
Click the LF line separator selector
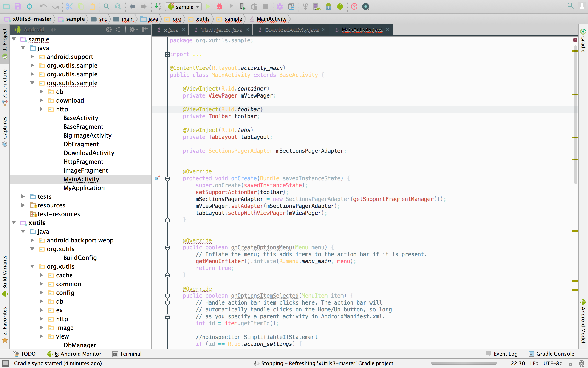click(534, 363)
